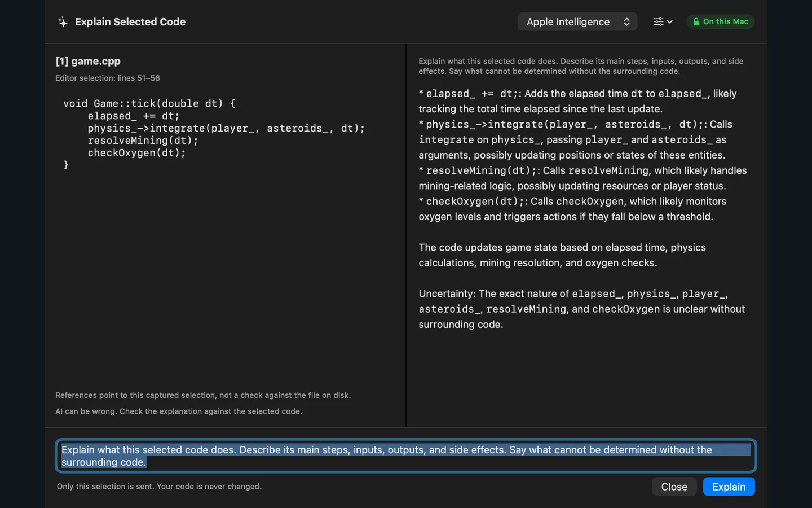Click the checkOxygen(dt); code line in the snippet
Viewport: 812px width, 508px height.
136,153
